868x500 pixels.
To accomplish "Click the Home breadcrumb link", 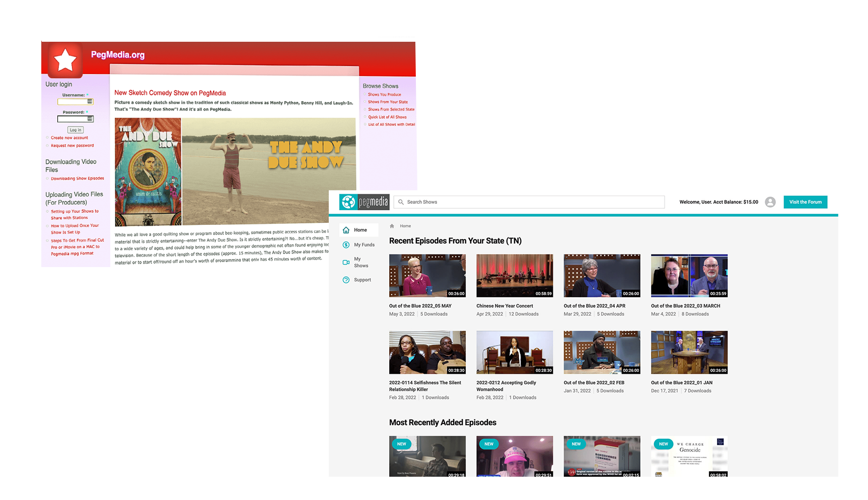I will [x=405, y=226].
